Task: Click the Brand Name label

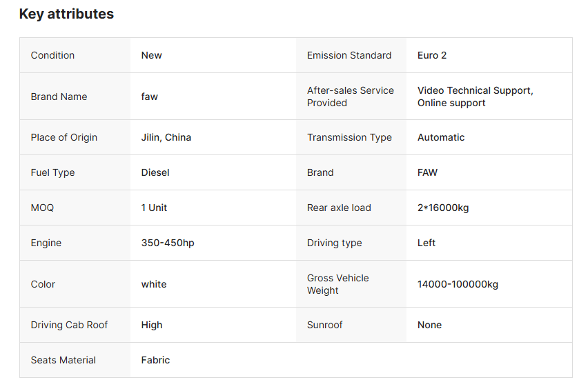Action: (59, 97)
